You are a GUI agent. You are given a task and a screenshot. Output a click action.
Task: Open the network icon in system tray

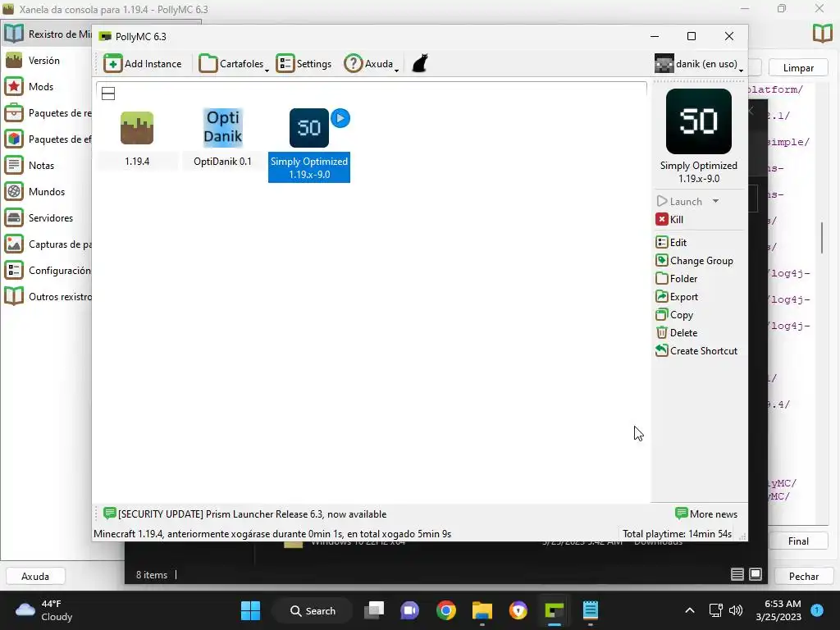tap(715, 610)
